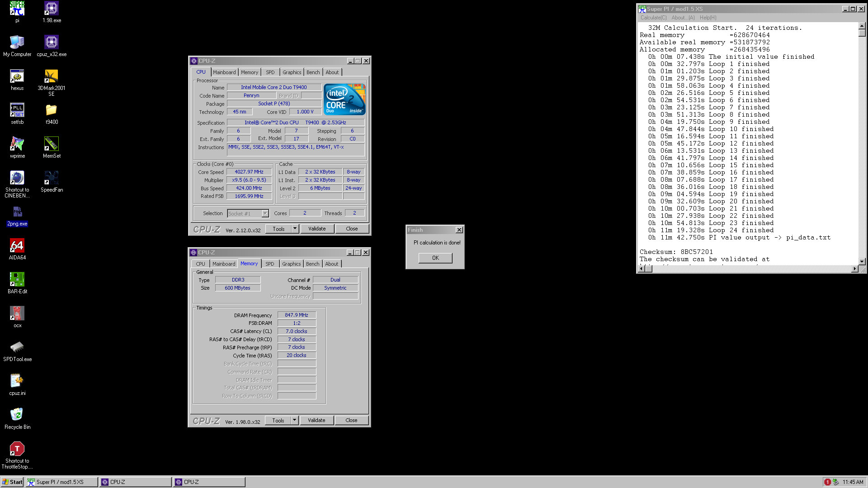Open the Windows Start menu

tap(12, 482)
